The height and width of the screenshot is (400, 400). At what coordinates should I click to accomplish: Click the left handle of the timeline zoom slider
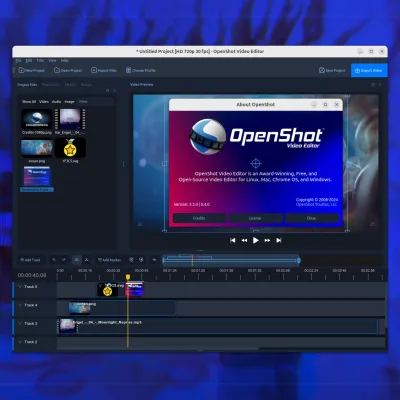(163, 260)
